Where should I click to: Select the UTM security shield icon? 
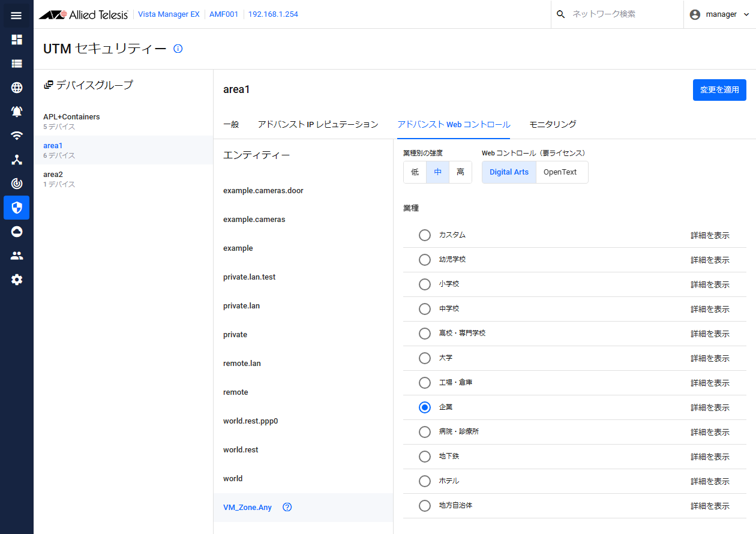(17, 208)
